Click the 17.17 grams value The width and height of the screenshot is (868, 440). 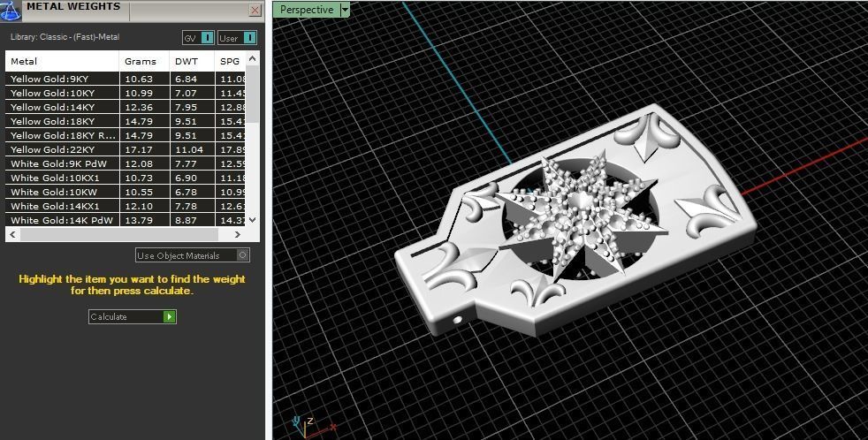coord(139,149)
